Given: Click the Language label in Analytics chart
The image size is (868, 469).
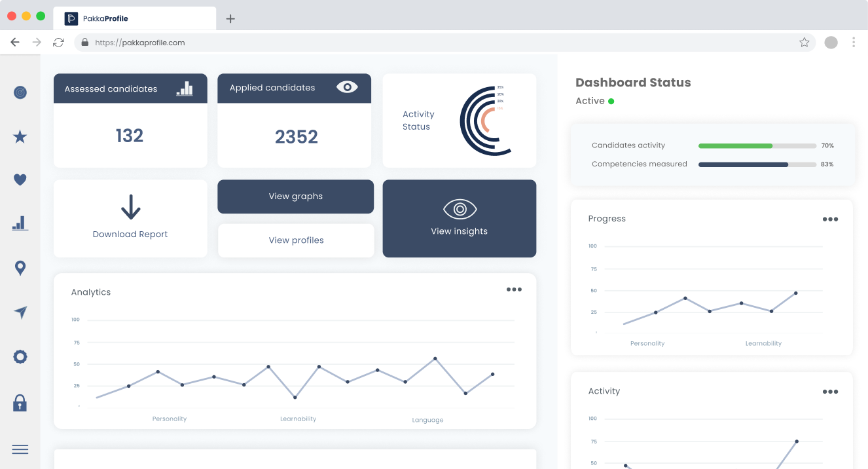Looking at the screenshot, I should 427,420.
